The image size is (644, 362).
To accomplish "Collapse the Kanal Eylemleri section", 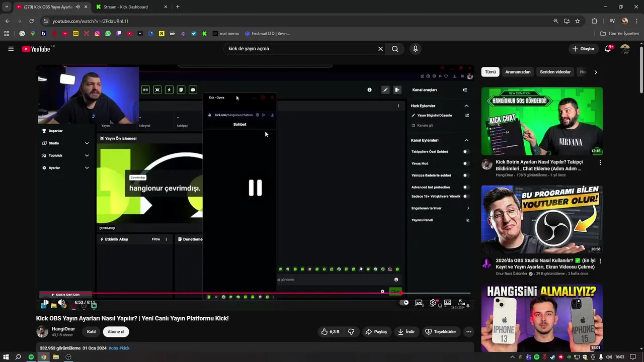I will [466, 140].
